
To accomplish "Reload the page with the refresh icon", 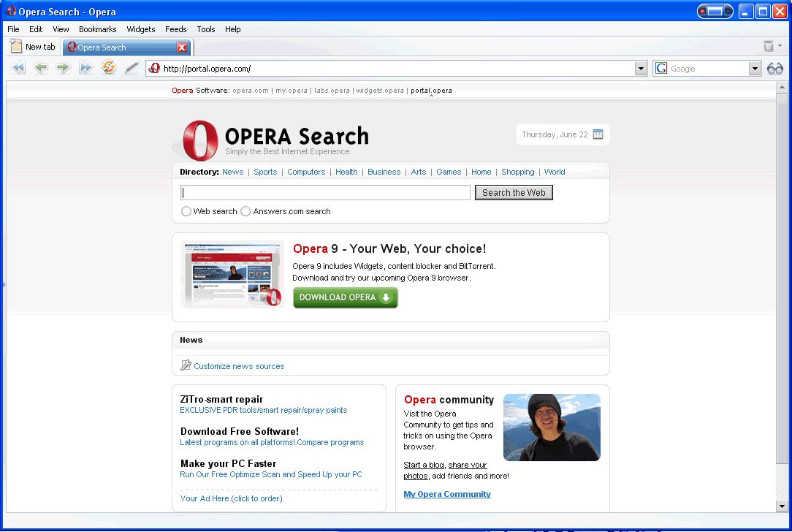I will pos(109,67).
